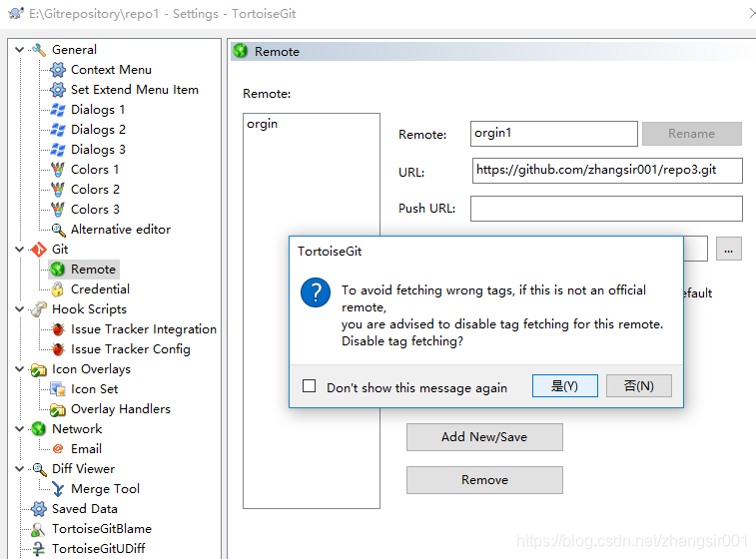The height and width of the screenshot is (559, 756).
Task: Click the Colors 3 paint brushes icon
Action: click(x=58, y=210)
